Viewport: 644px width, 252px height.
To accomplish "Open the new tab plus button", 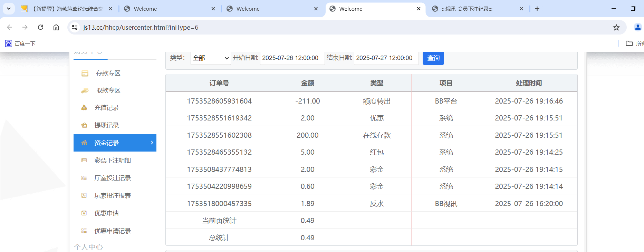I will [x=537, y=9].
